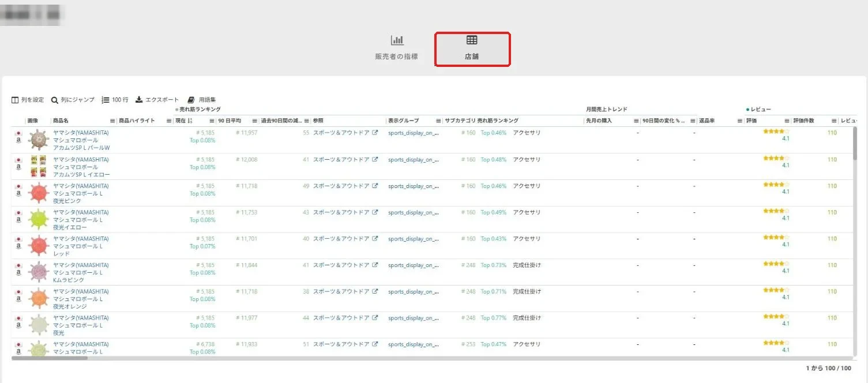Screen dimensions: 868x383
Task: Click the Japan flag icon in 夜光イエロー row
Action: (18, 213)
